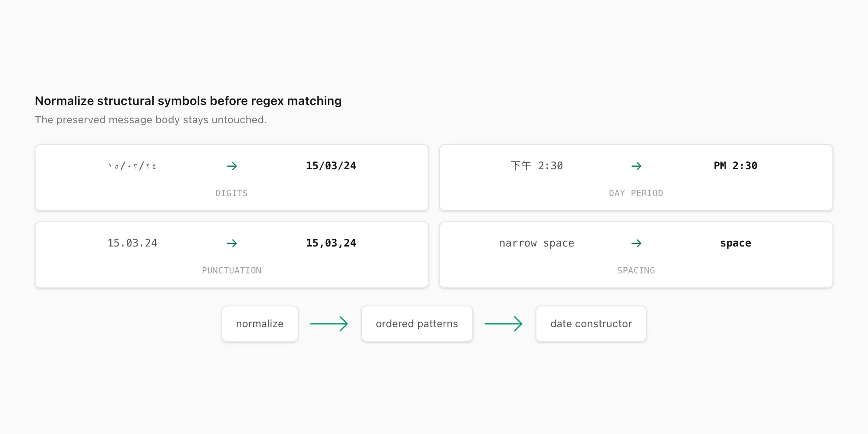This screenshot has width=868, height=434.
Task: Click the 15.03.24 source value
Action: coord(132,243)
